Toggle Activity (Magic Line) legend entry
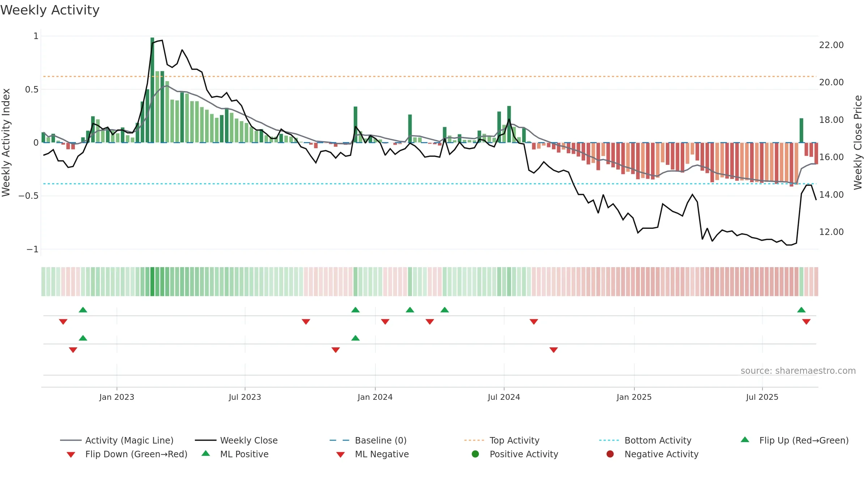This screenshot has height=488, width=868. coord(117,440)
